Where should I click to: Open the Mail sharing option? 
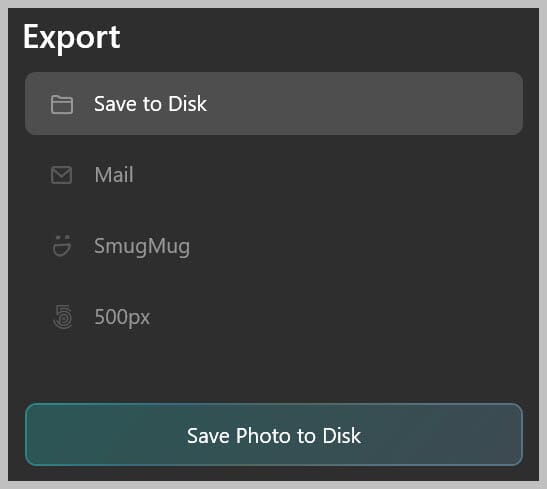pyautogui.click(x=274, y=175)
